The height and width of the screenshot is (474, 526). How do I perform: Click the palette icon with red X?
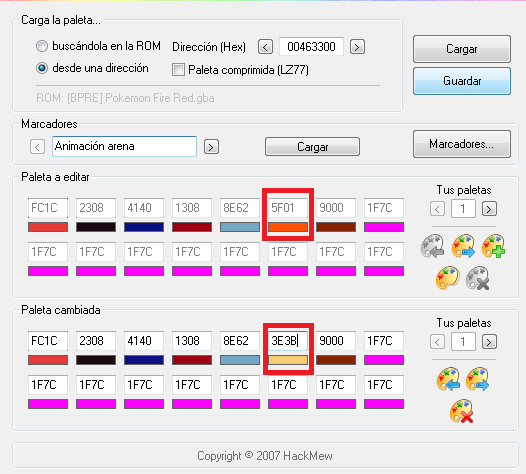coord(462,411)
